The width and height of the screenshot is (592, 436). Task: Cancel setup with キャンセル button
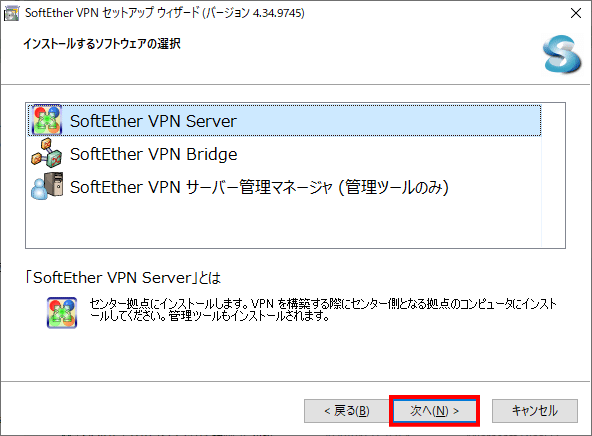[535, 411]
